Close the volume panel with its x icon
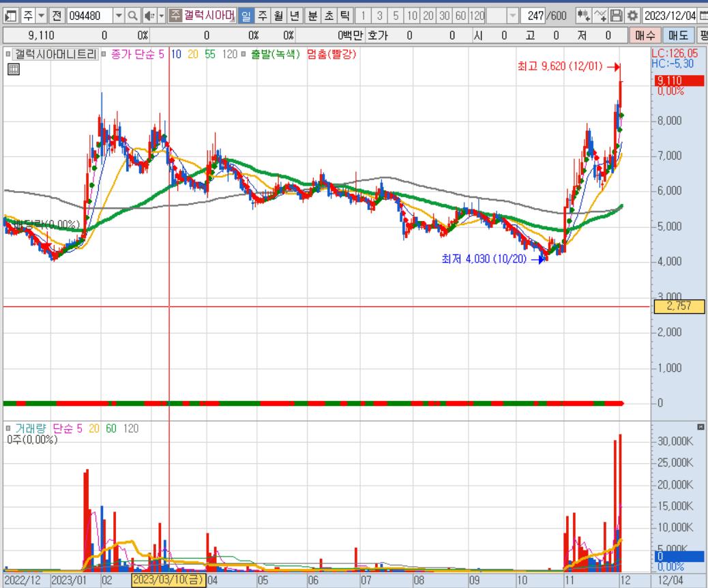 pos(700,427)
